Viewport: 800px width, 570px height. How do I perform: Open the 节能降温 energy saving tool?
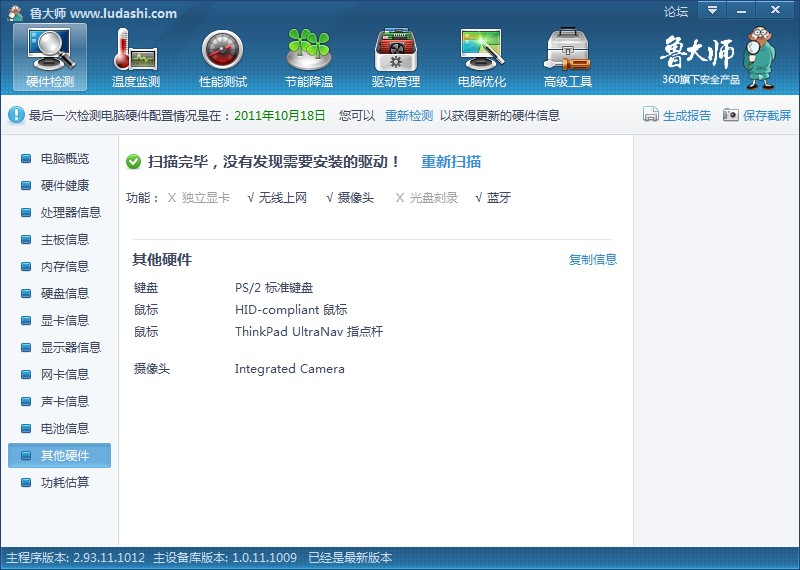[x=309, y=57]
